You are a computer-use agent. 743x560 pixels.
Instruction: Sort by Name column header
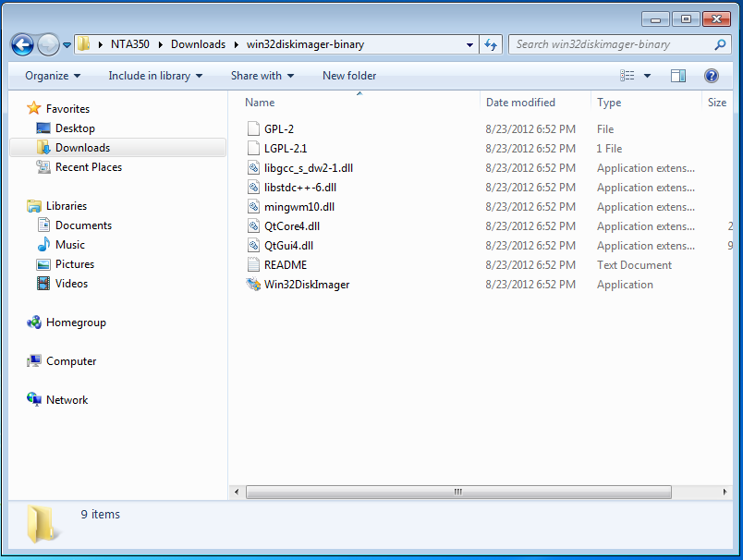[260, 103]
